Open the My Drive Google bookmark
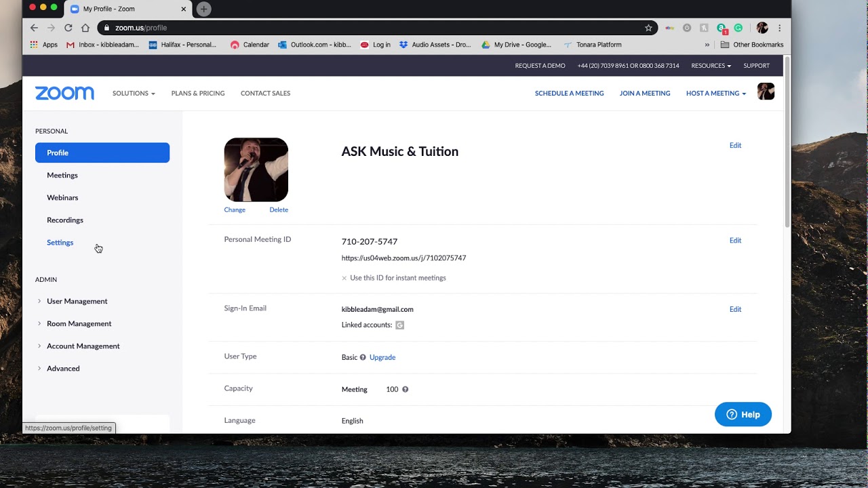The image size is (868, 488). pyautogui.click(x=517, y=45)
